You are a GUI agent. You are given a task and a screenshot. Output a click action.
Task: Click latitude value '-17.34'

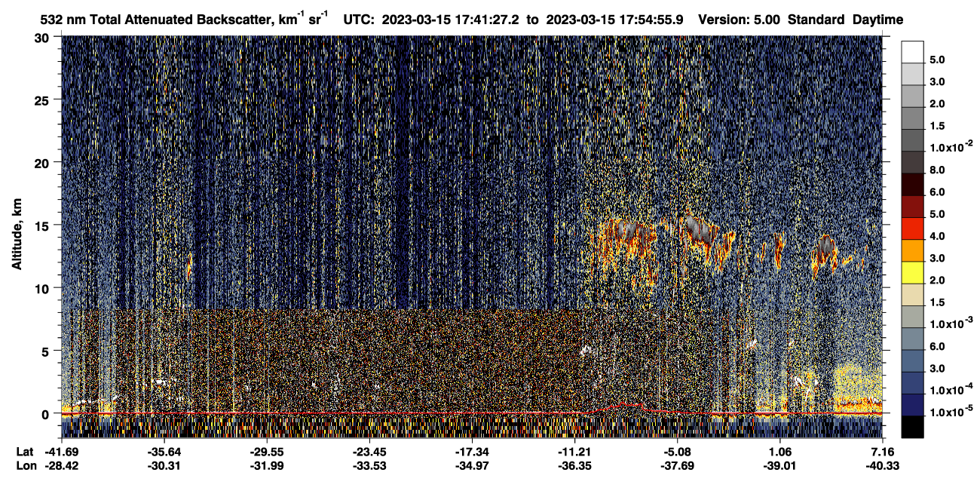pyautogui.click(x=471, y=451)
